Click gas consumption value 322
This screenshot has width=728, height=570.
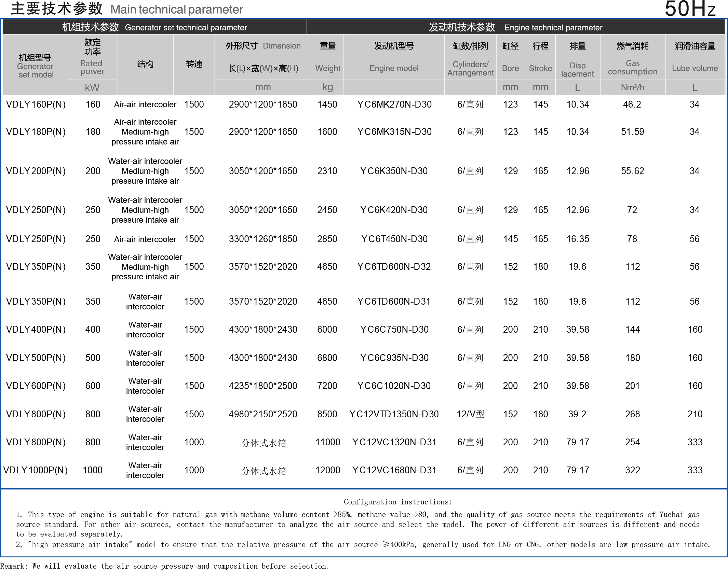633,470
